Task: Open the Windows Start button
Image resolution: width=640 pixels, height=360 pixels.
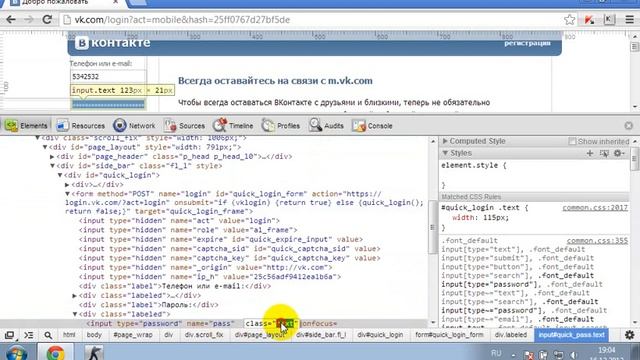Action: tap(16, 353)
